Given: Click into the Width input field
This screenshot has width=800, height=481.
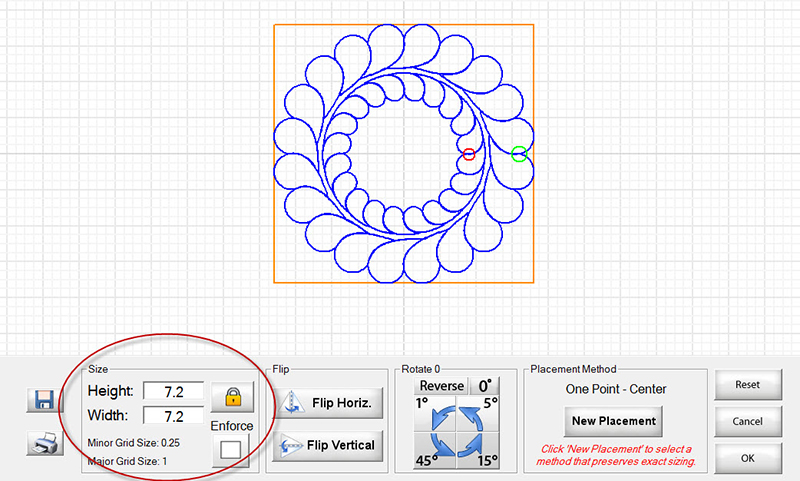Looking at the screenshot, I should pyautogui.click(x=173, y=415).
